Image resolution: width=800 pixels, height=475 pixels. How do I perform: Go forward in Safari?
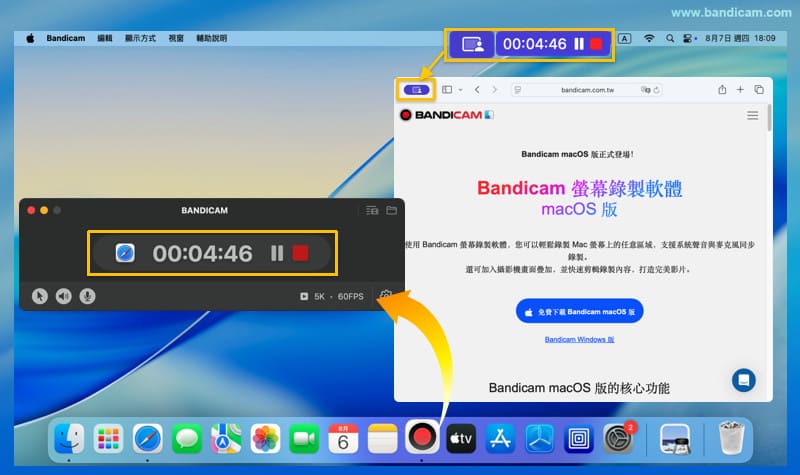point(494,90)
